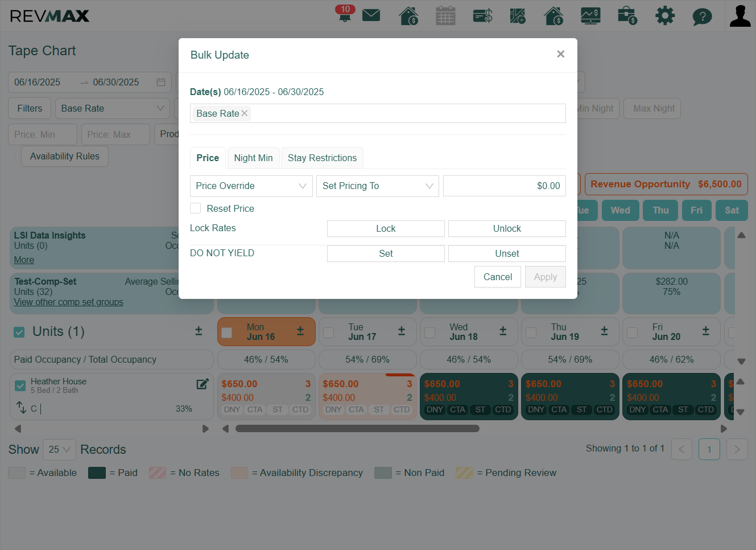Switch to the Night Min tab
756x550 pixels.
click(253, 158)
